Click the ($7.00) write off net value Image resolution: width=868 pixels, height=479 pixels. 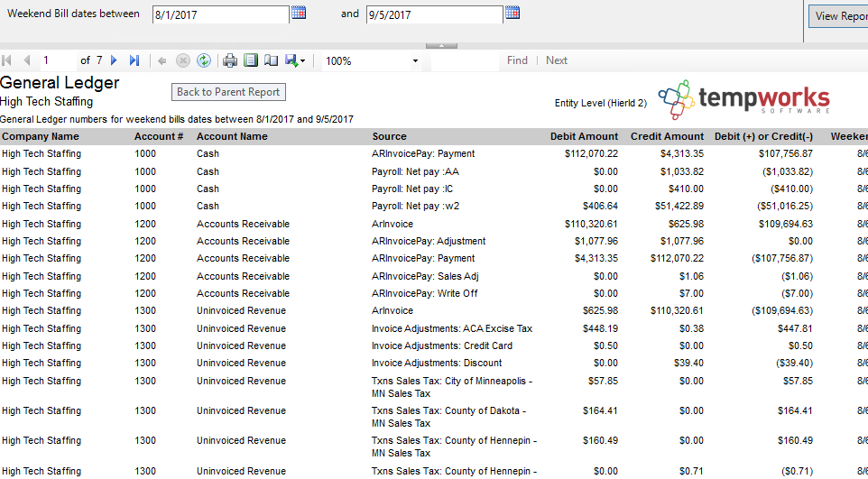pos(797,293)
